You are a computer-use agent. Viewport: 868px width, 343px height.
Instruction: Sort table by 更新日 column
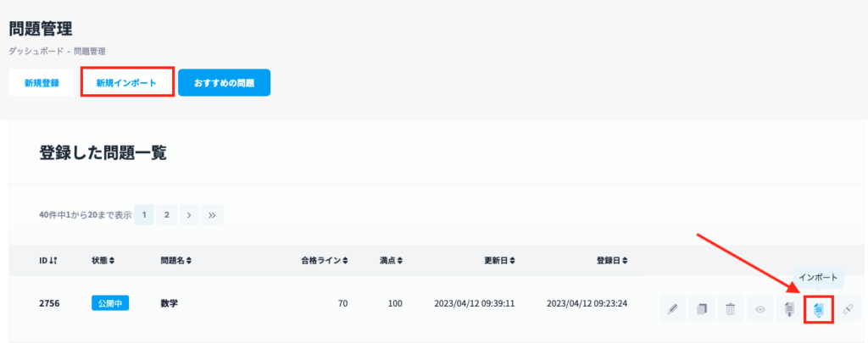pyautogui.click(x=500, y=260)
